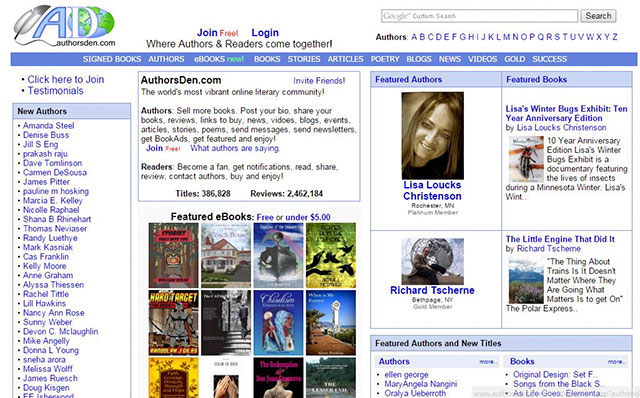The width and height of the screenshot is (640, 398).
Task: Click the Search button
Action: (x=598, y=16)
